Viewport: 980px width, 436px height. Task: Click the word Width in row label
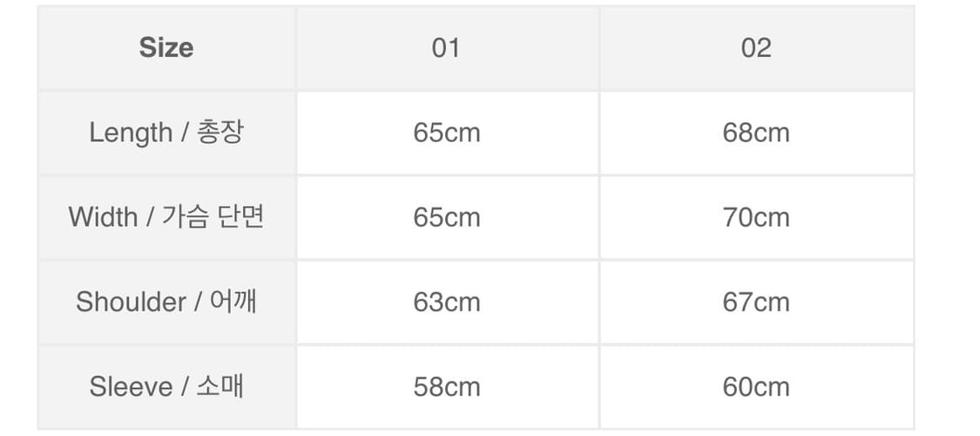pos(103,216)
